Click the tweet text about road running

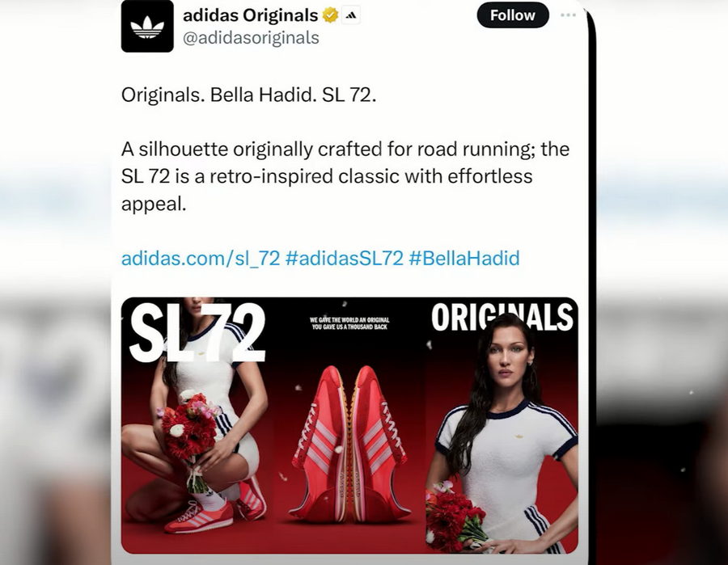(345, 176)
